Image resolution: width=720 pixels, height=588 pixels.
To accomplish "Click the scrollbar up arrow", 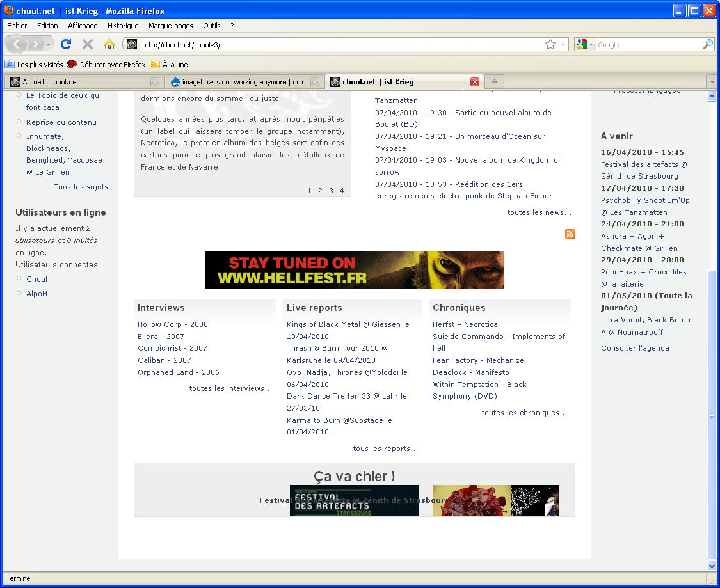I will point(712,96).
